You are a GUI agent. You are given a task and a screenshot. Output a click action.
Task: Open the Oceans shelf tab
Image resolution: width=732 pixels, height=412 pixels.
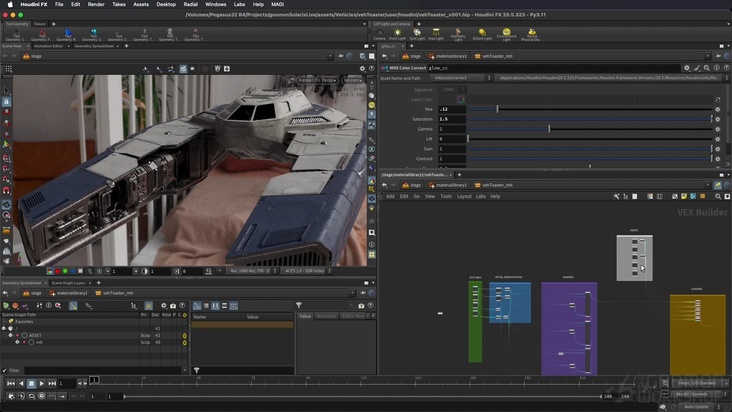40,24
